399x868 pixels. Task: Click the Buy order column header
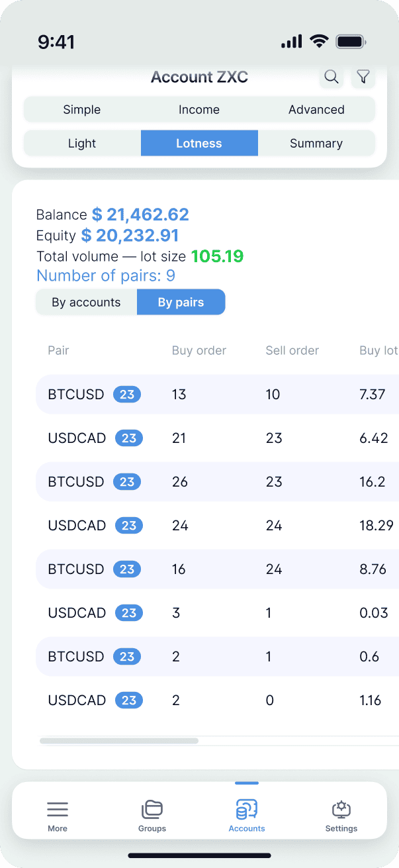pyautogui.click(x=199, y=351)
